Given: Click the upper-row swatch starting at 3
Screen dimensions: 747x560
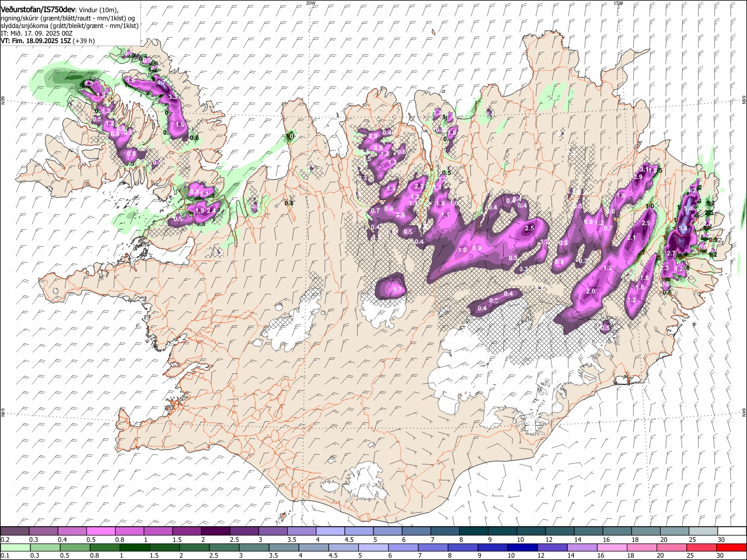Looking at the screenshot, I should pos(272,531).
